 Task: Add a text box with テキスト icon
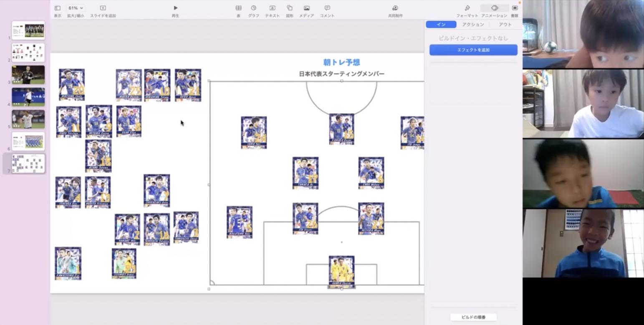tap(272, 8)
